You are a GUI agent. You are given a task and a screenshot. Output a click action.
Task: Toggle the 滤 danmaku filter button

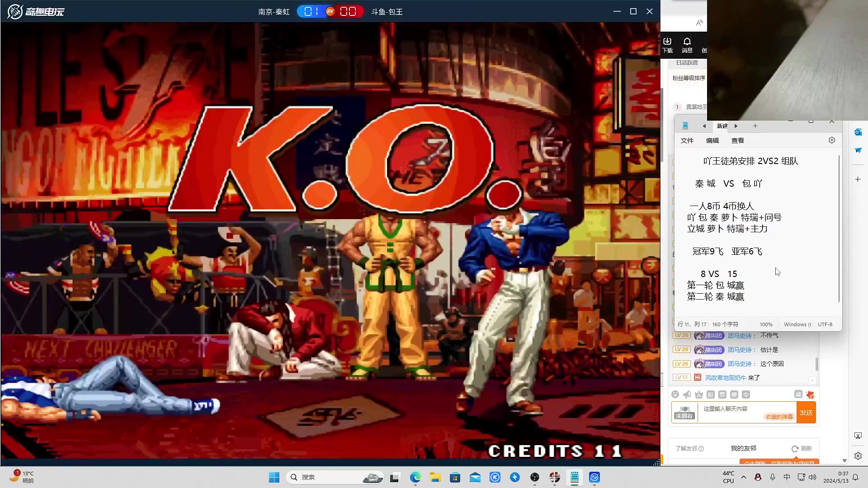pyautogui.click(x=798, y=394)
